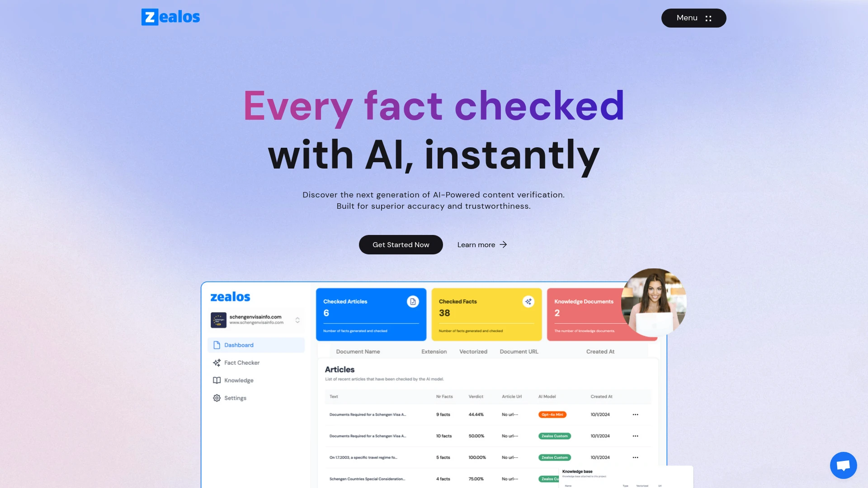Click the Get Started Now button

point(400,245)
